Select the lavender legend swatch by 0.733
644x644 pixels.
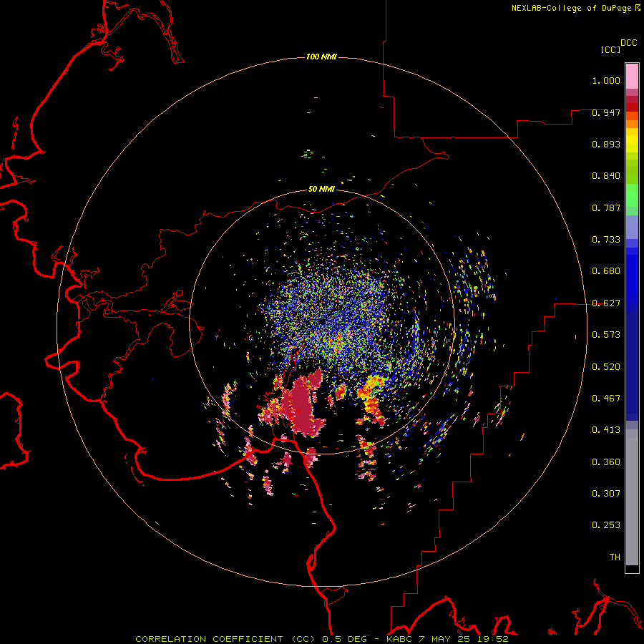pos(632,227)
